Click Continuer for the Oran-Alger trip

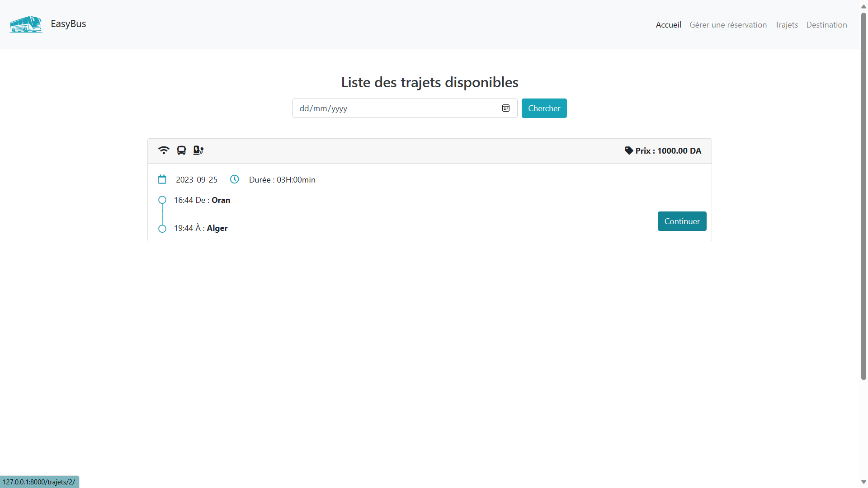click(x=682, y=221)
